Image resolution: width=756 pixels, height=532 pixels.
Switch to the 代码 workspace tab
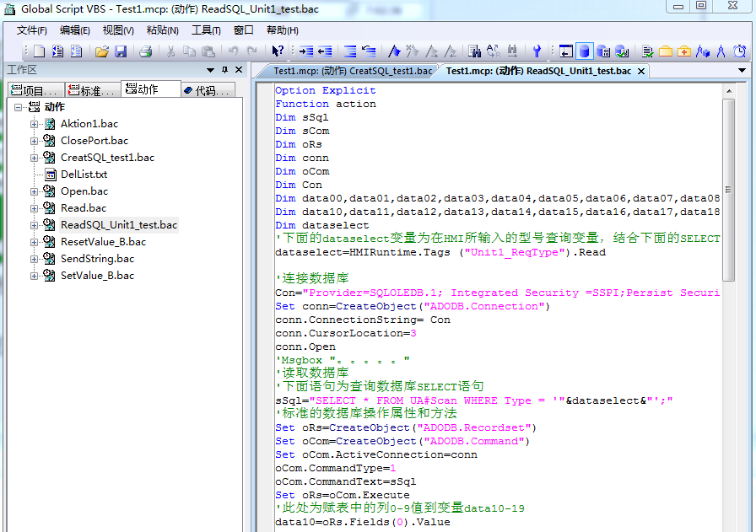coord(208,89)
